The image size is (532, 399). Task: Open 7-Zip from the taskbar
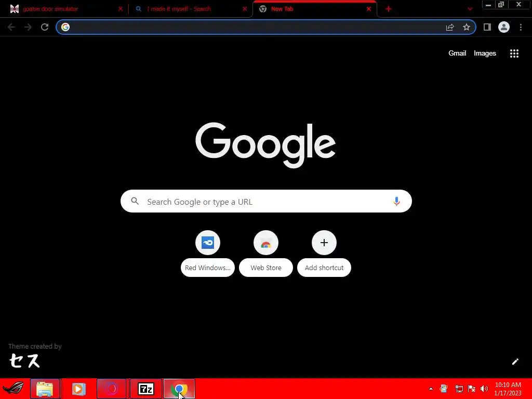146,389
